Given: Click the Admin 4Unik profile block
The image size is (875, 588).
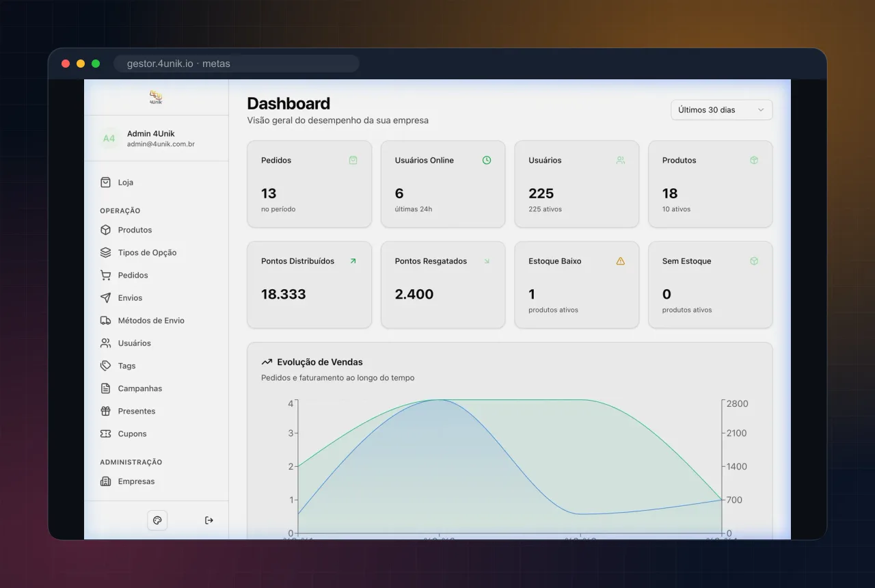Looking at the screenshot, I should [x=157, y=138].
